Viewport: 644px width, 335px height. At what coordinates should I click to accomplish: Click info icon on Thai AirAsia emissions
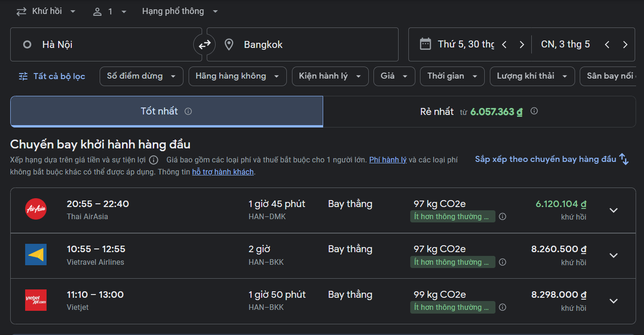(x=502, y=217)
